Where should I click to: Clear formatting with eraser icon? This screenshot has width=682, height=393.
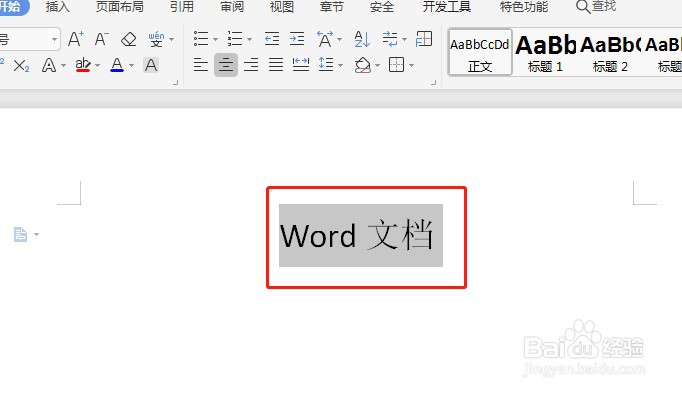point(128,39)
